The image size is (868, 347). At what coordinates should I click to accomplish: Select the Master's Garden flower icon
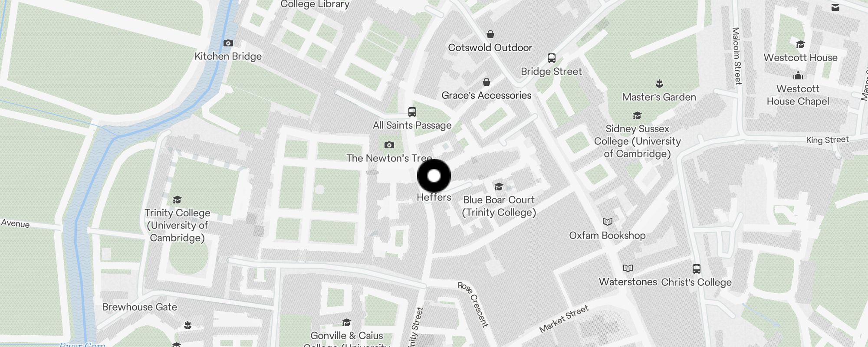point(659,83)
